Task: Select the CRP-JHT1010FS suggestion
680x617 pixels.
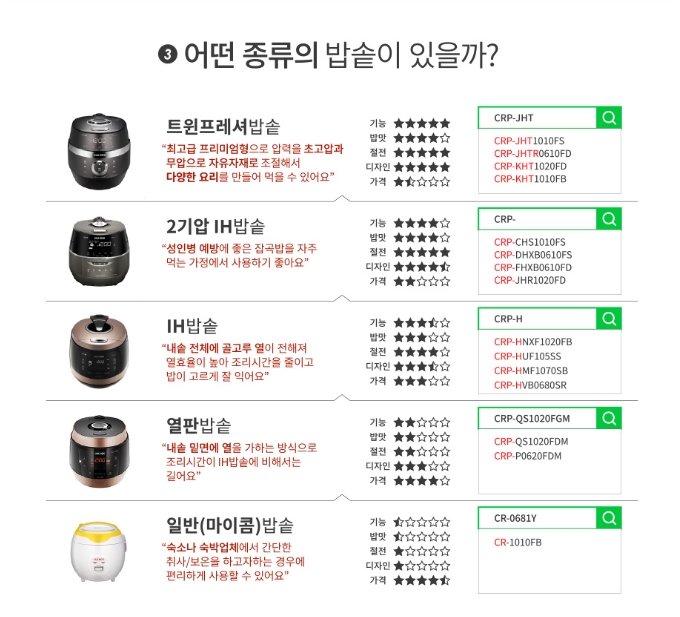Action: tap(529, 141)
